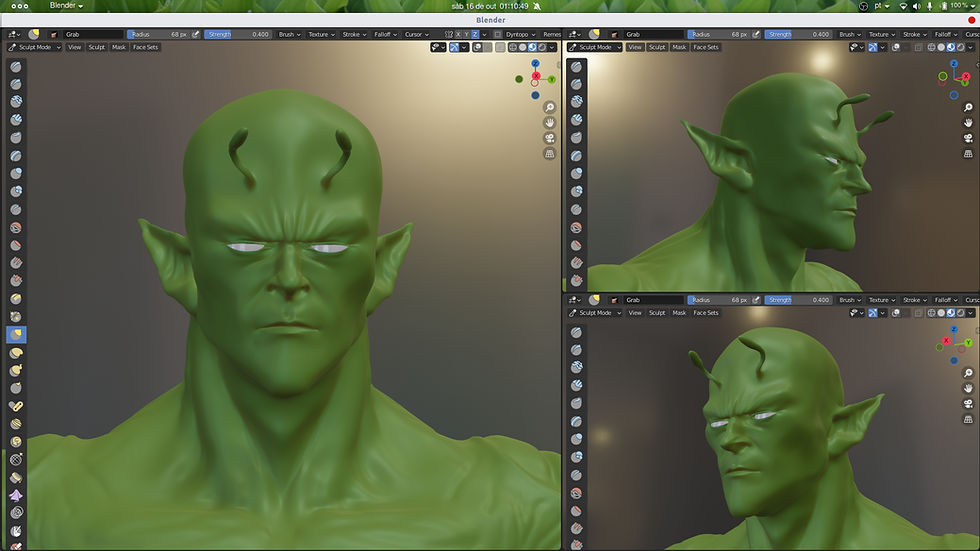Click the red X axis on left viewport gizmo

pyautogui.click(x=536, y=77)
